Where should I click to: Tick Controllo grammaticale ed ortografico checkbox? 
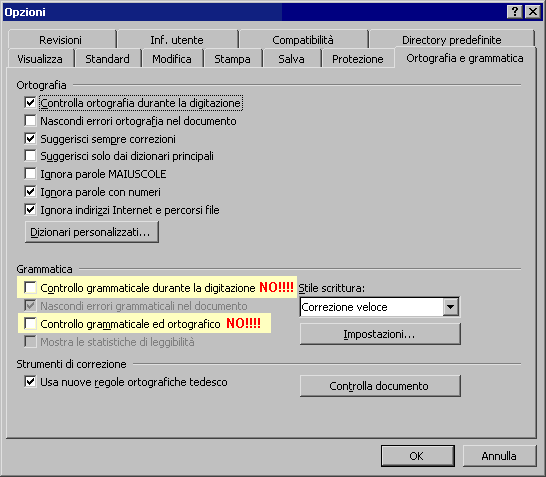[x=30, y=323]
